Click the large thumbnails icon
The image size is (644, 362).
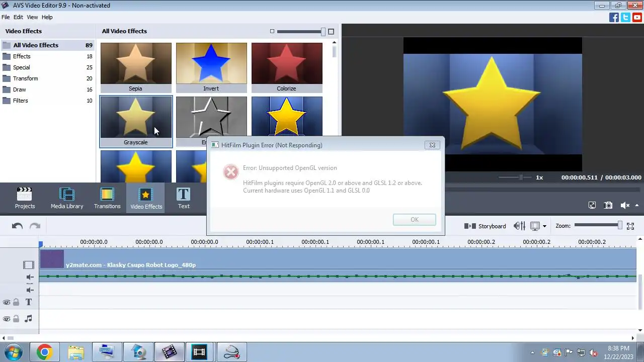click(331, 31)
